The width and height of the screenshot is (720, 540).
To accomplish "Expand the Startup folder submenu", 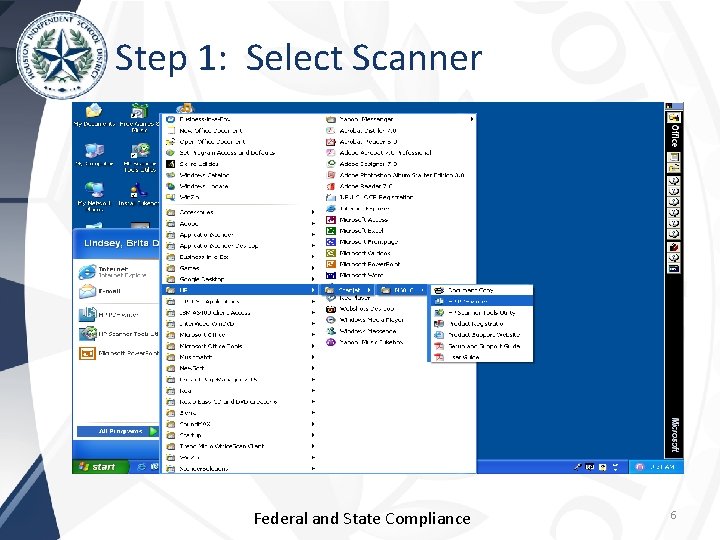I will pos(240,435).
